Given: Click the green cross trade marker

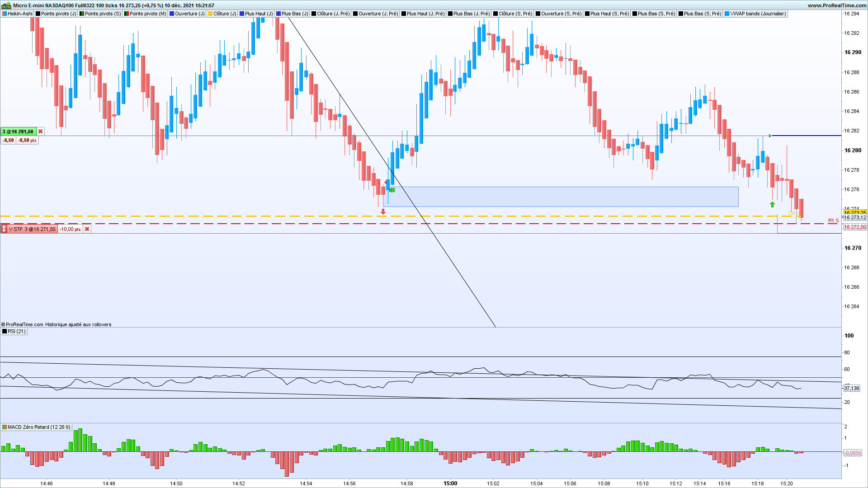Looking at the screenshot, I should click(392, 190).
